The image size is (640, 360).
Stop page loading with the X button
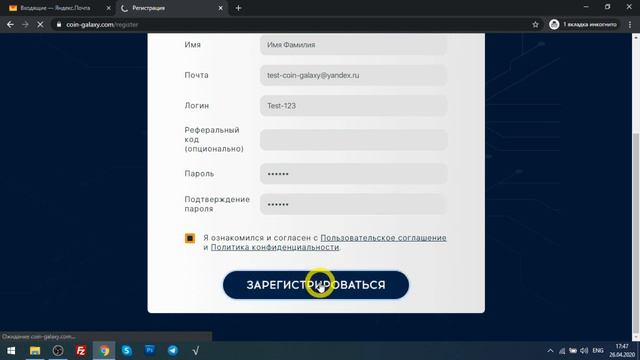tap(40, 24)
